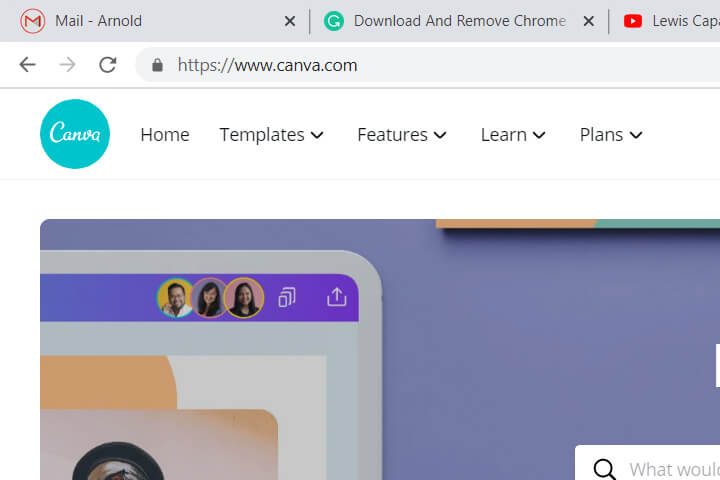The height and width of the screenshot is (480, 720).
Task: Click the padlock site security icon
Action: click(157, 65)
